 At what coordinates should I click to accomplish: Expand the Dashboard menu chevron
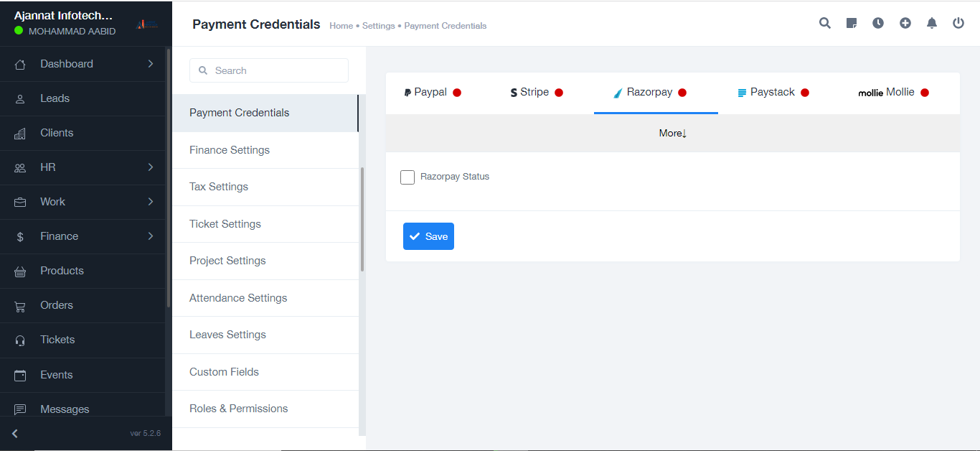[x=151, y=64]
